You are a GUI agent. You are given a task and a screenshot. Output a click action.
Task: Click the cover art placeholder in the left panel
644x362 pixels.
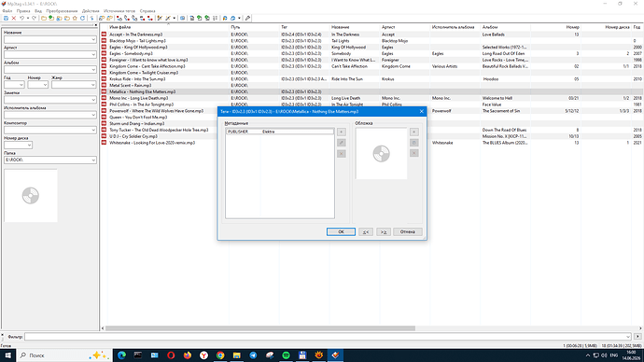[31, 195]
